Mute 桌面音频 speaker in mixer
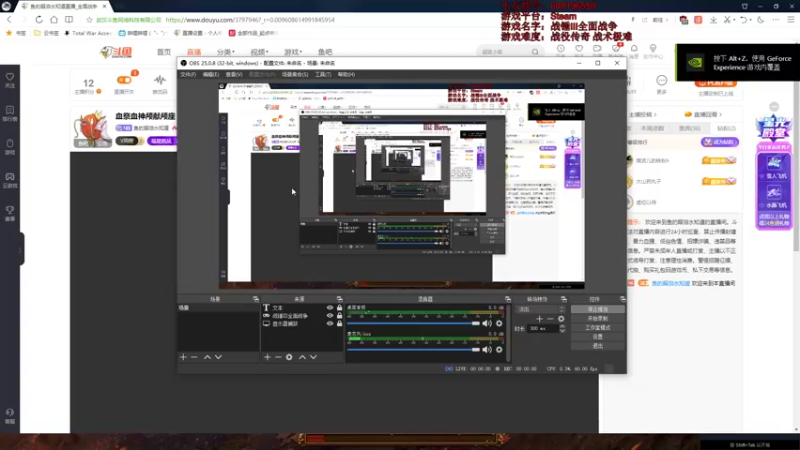Image resolution: width=800 pixels, height=450 pixels. point(487,323)
